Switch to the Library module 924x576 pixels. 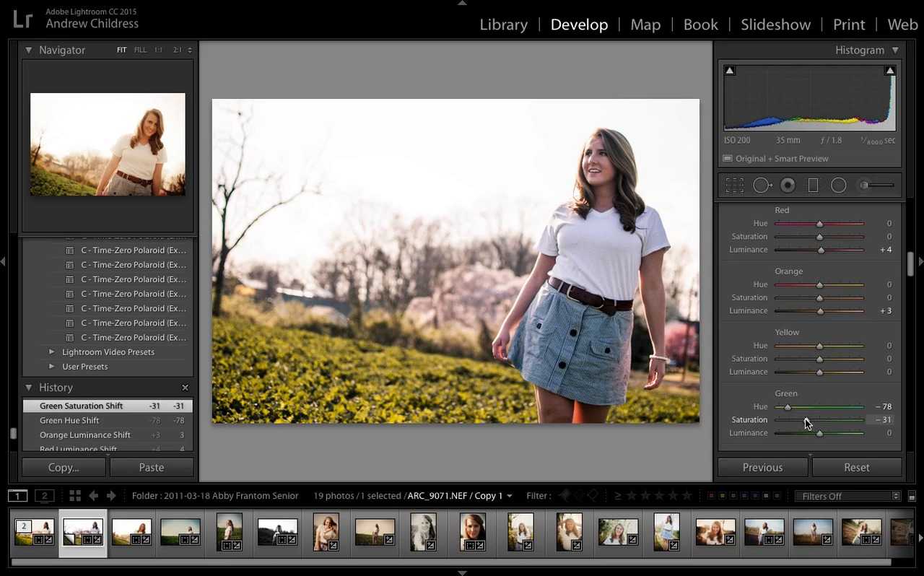[x=503, y=25]
